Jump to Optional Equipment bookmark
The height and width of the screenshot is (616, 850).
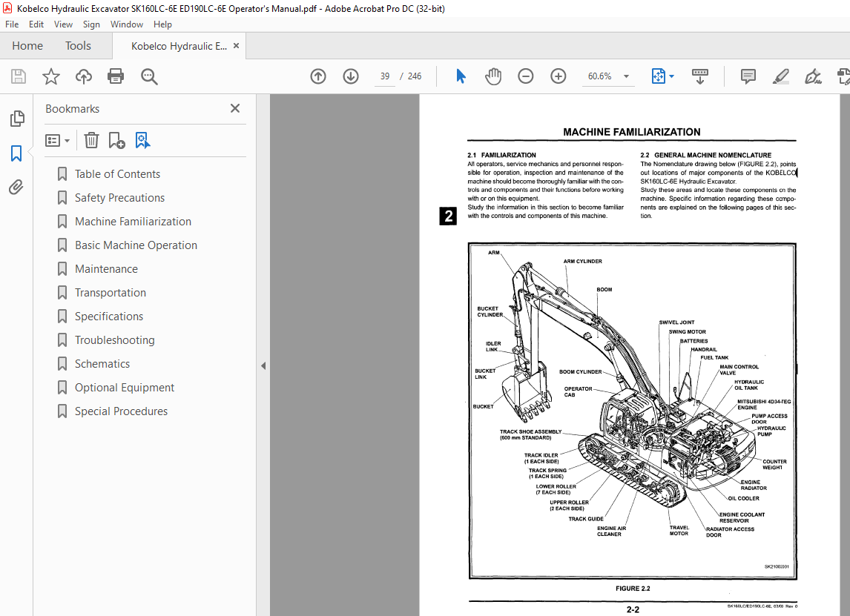(125, 388)
